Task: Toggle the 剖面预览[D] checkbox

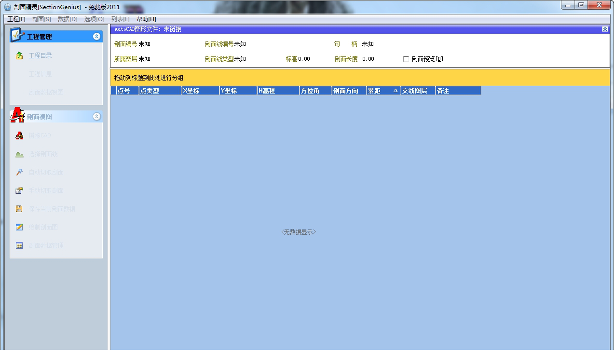Action: tap(406, 59)
